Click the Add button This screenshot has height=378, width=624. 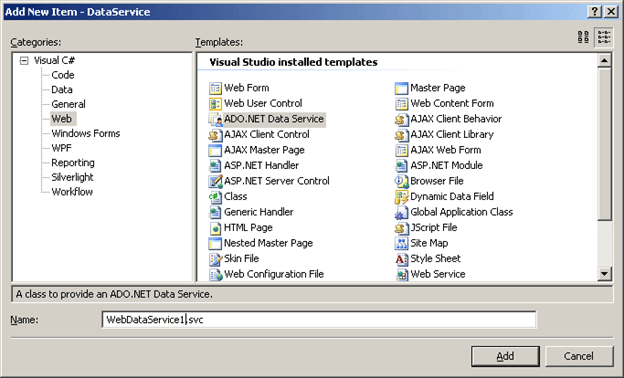pyautogui.click(x=505, y=356)
